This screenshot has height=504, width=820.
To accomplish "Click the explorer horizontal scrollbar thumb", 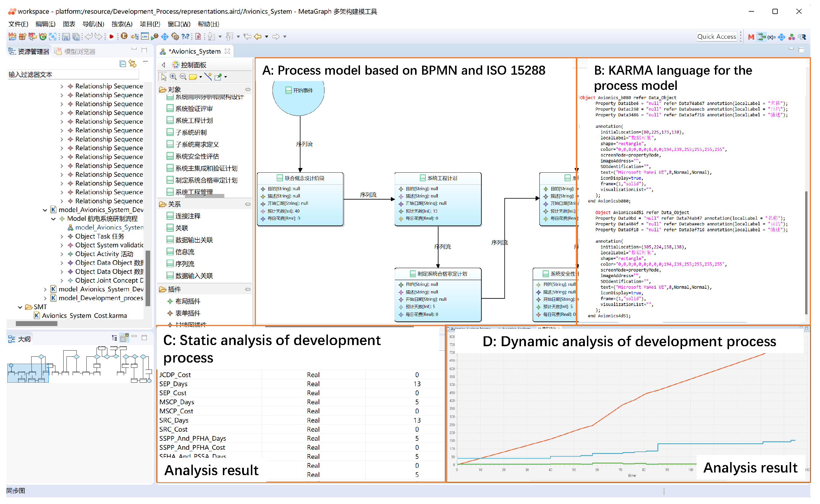I will pyautogui.click(x=36, y=324).
